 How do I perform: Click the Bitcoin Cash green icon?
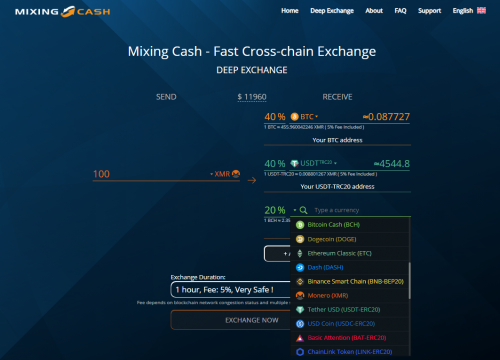[x=300, y=225]
